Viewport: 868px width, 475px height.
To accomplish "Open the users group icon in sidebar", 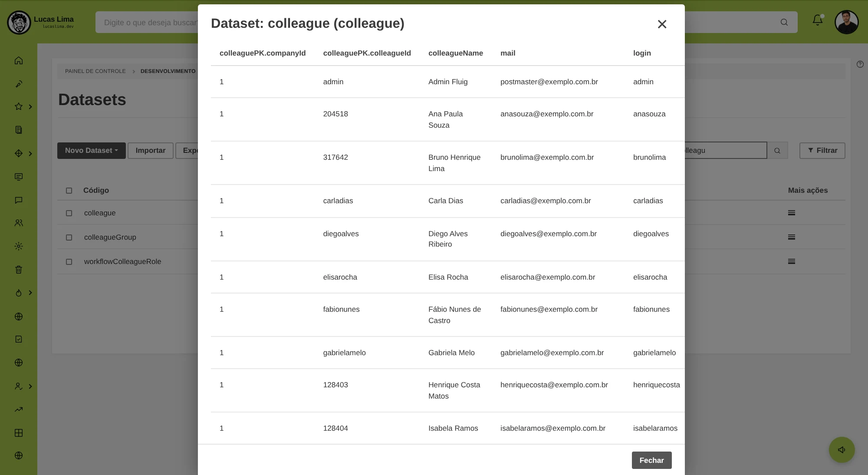I will tap(19, 223).
